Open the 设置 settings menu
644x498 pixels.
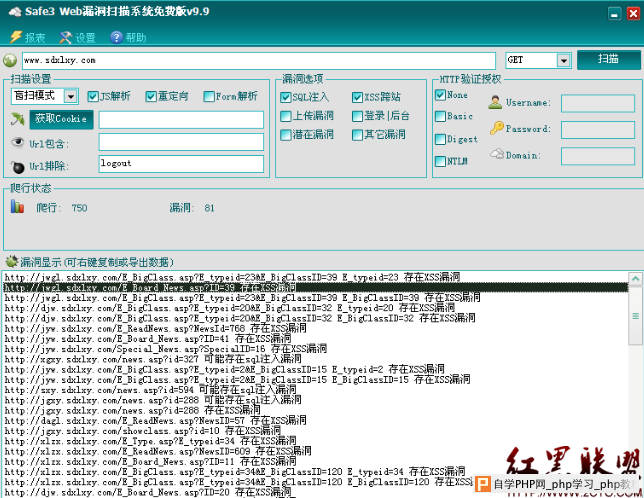tap(77, 37)
